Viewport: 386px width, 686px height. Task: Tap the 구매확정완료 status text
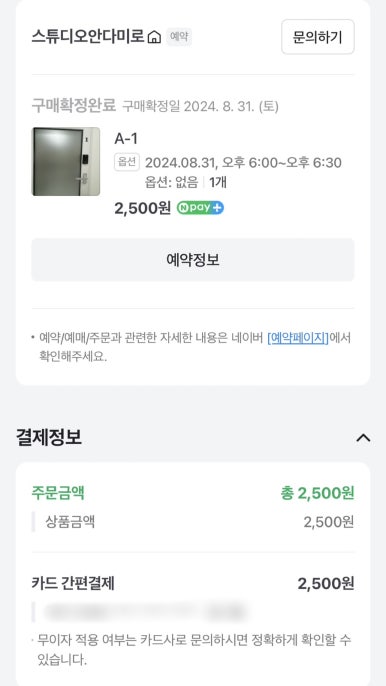coord(74,105)
